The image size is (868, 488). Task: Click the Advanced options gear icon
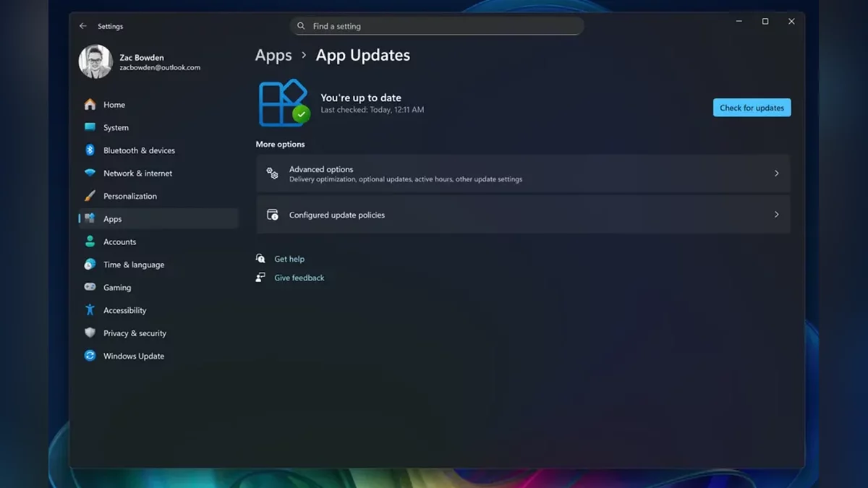click(x=272, y=174)
